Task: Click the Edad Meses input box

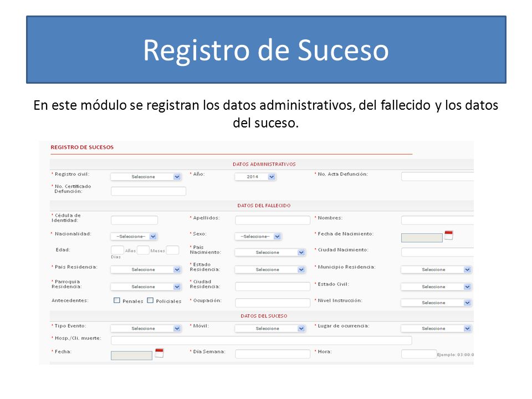Action: (143, 250)
